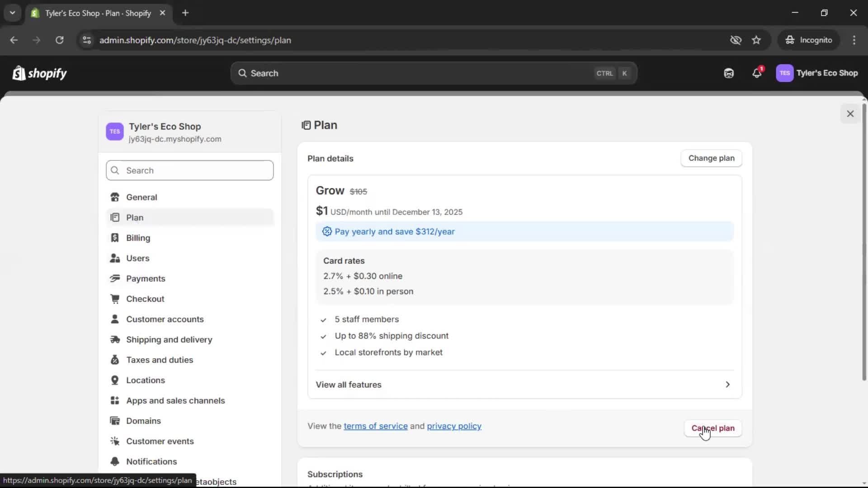This screenshot has width=868, height=488.
Task: Open Users settings
Action: click(x=190, y=258)
